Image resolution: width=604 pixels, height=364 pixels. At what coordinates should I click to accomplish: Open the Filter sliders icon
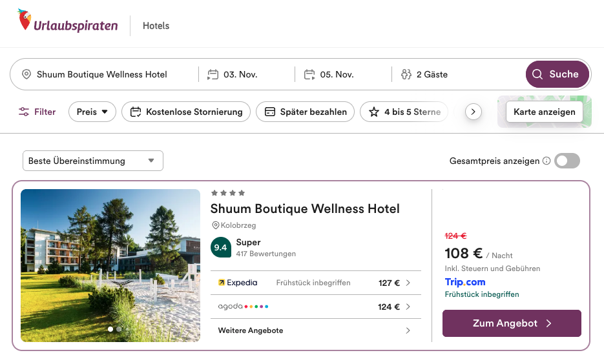pyautogui.click(x=24, y=112)
